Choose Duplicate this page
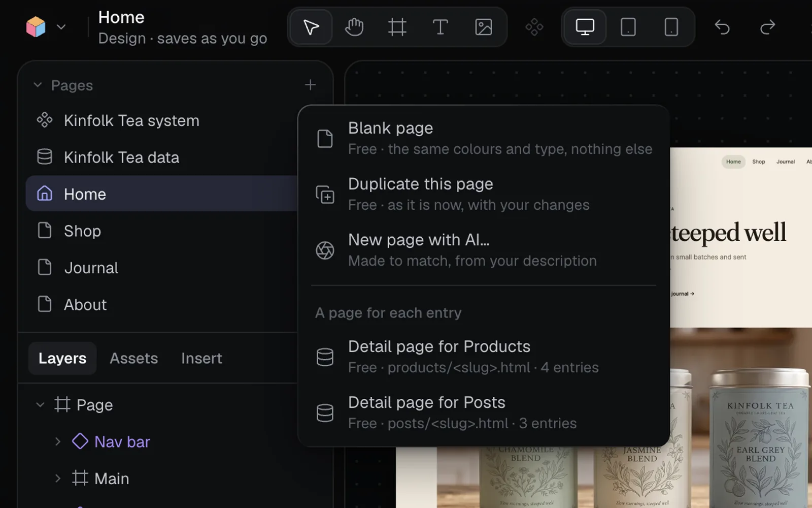 coord(483,194)
